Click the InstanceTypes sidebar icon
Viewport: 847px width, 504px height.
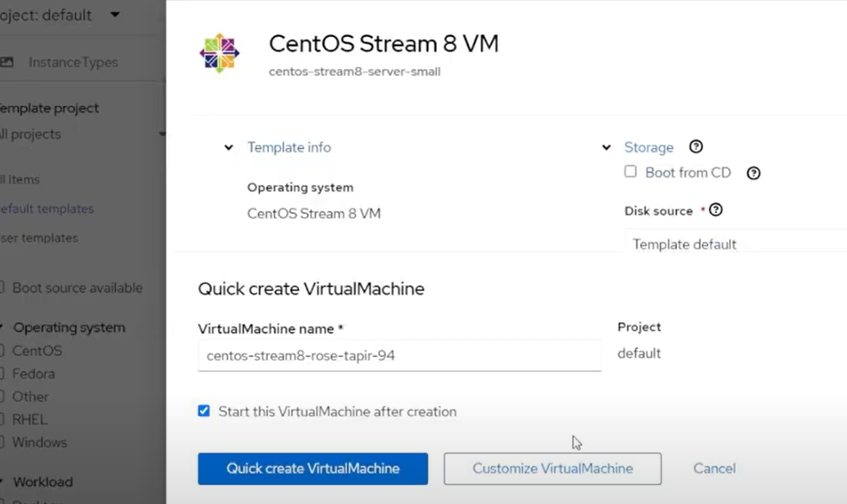(x=9, y=61)
